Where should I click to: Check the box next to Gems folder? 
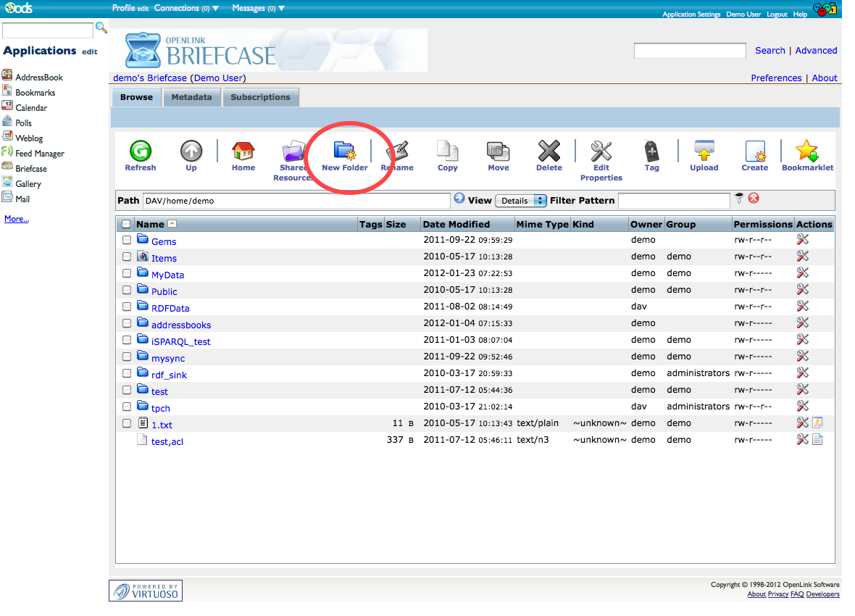[127, 240]
